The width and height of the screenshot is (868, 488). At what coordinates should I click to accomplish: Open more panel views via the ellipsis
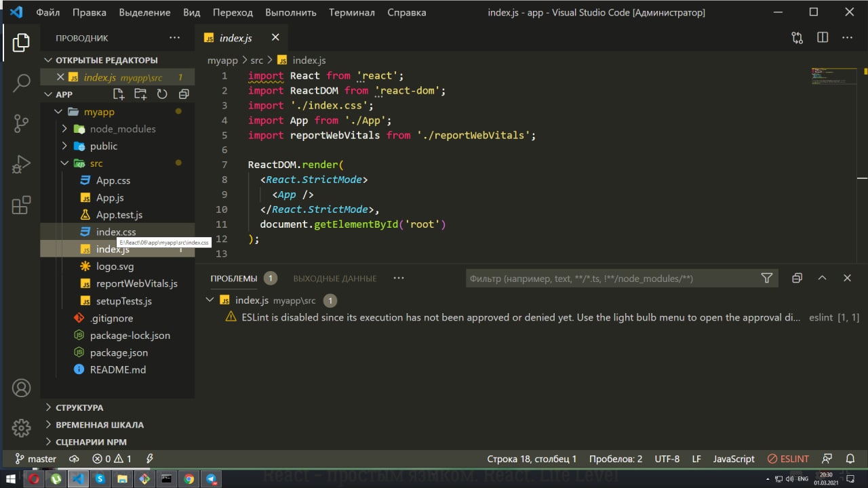click(399, 278)
